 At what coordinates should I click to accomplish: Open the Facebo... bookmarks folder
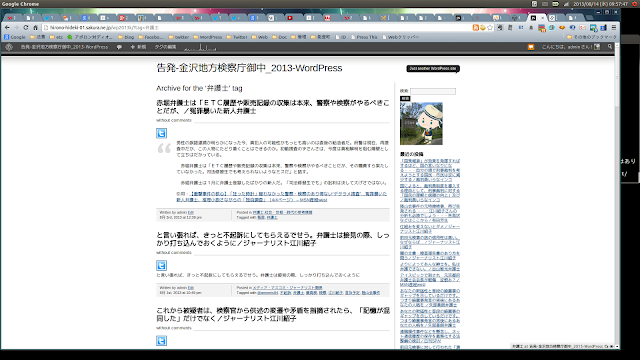pos(151,37)
